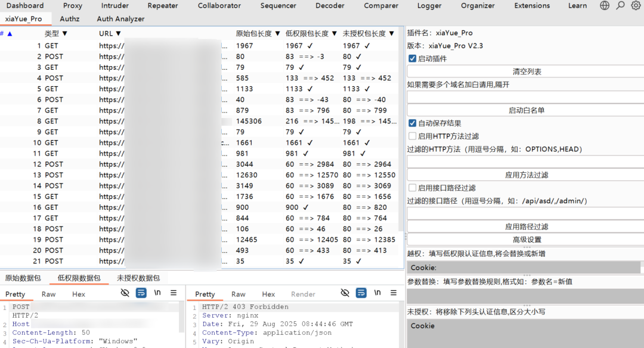Select the Auth Analyzer extension tab
Viewport: 644px width, 348px height.
tap(120, 19)
